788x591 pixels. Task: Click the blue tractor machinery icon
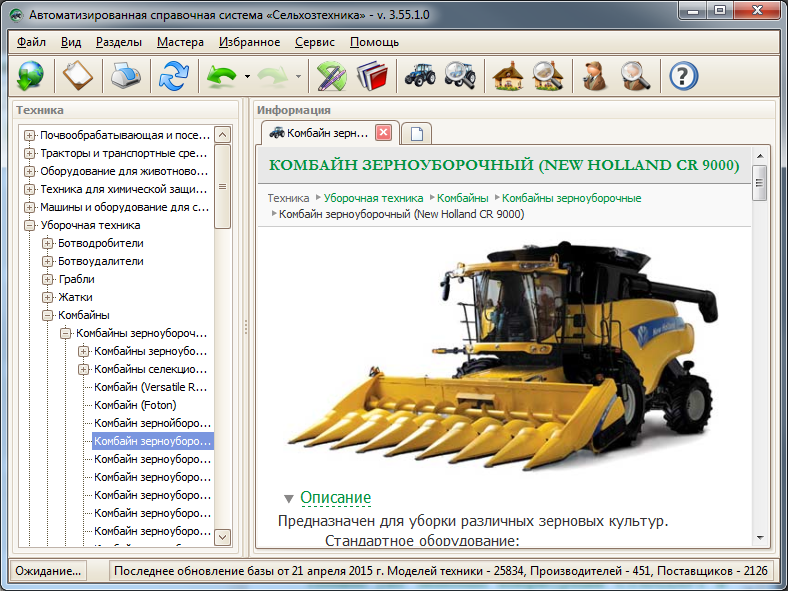tap(420, 76)
